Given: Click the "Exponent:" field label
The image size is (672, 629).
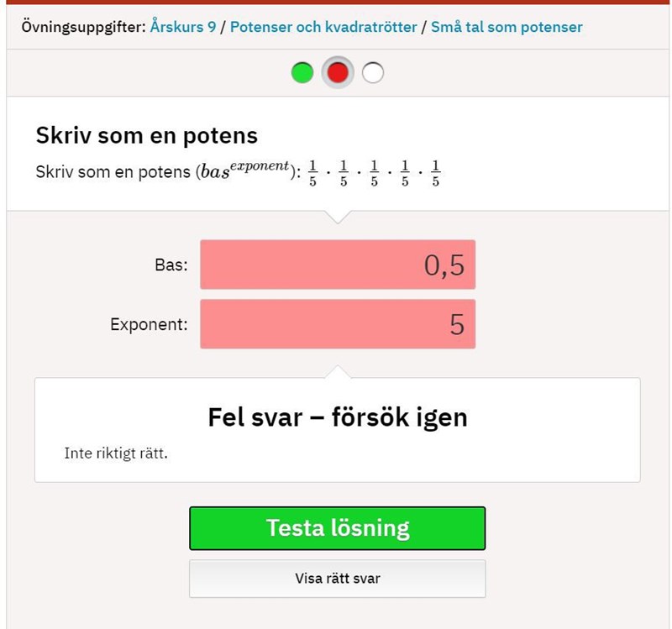Looking at the screenshot, I should [149, 325].
